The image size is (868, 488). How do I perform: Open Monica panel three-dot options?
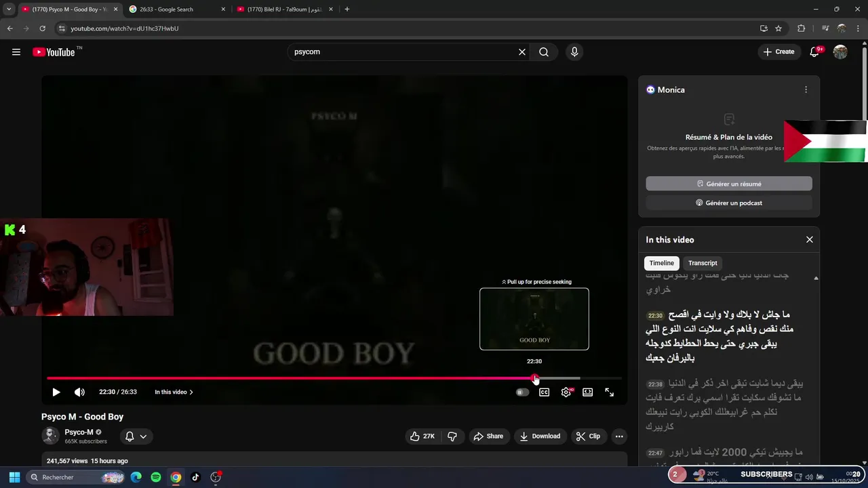pos(806,89)
